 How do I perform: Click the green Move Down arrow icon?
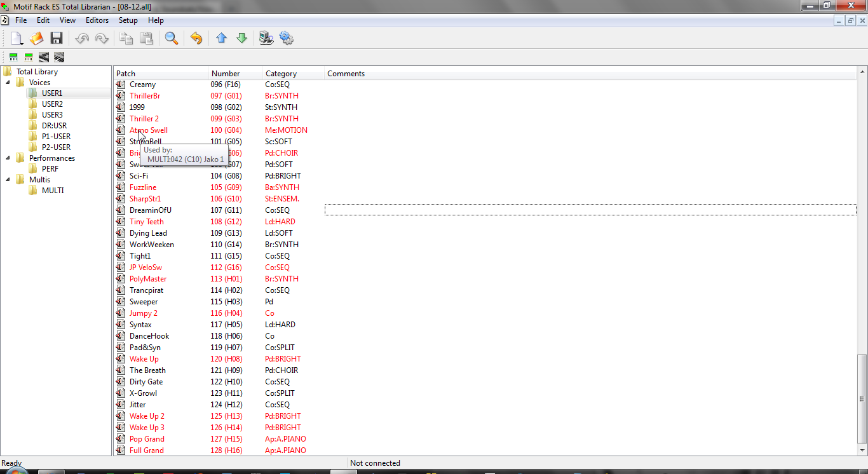point(241,38)
